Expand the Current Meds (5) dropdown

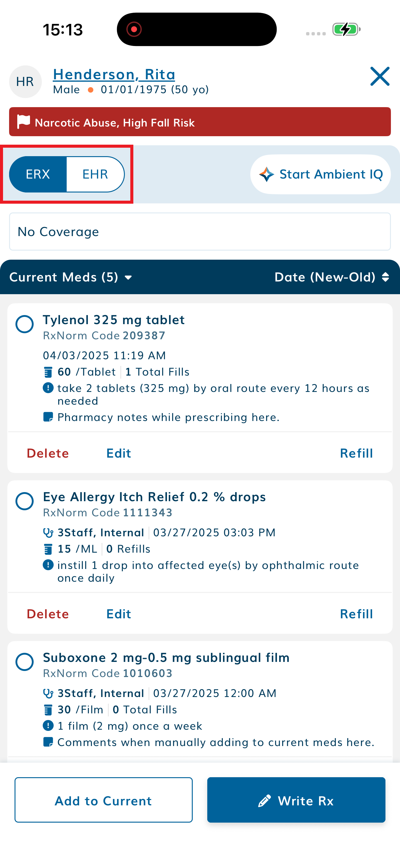[71, 277]
